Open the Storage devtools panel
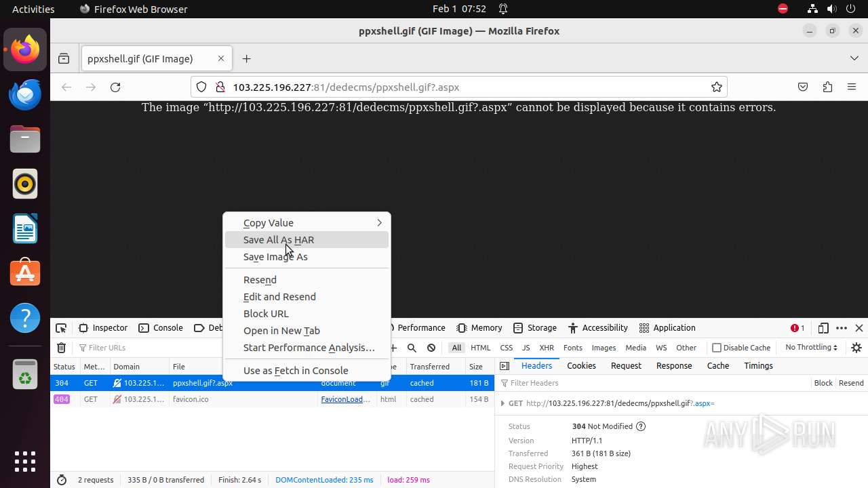The width and height of the screenshot is (868, 488). (535, 328)
